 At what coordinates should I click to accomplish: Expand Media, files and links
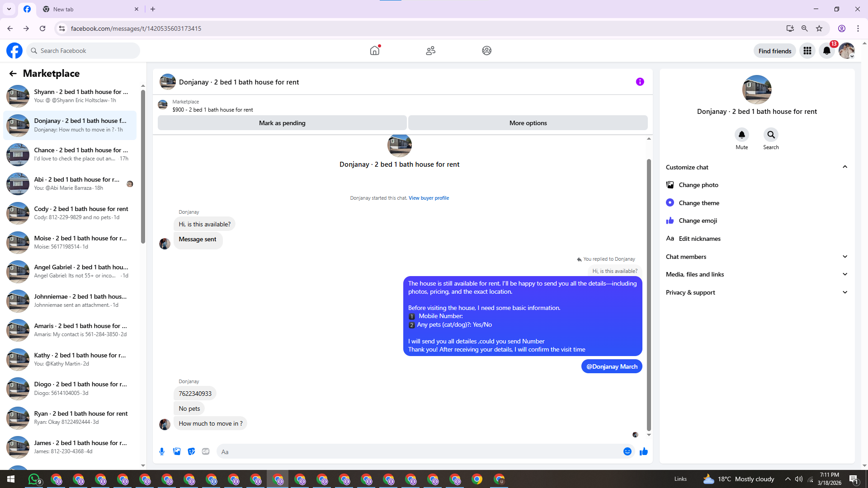pos(844,274)
